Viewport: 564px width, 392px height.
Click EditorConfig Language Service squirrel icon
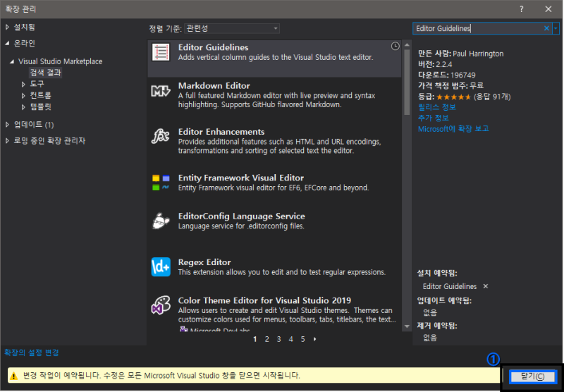[161, 221]
